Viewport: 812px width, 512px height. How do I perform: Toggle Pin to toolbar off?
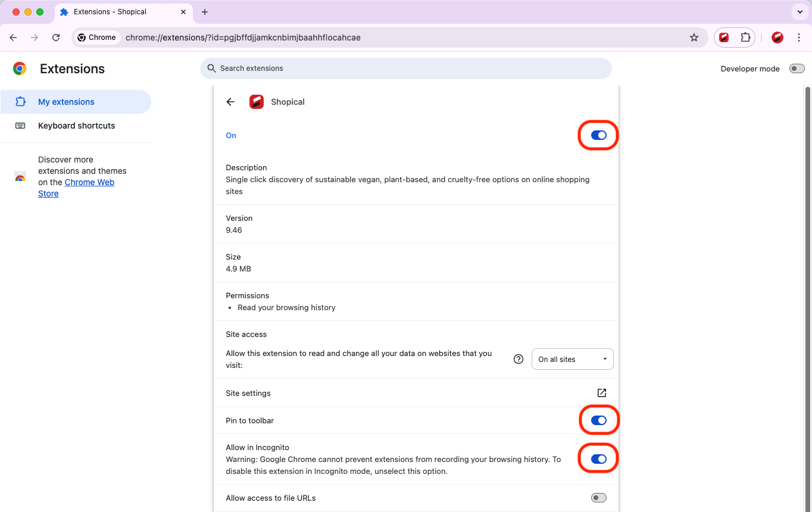pyautogui.click(x=599, y=420)
